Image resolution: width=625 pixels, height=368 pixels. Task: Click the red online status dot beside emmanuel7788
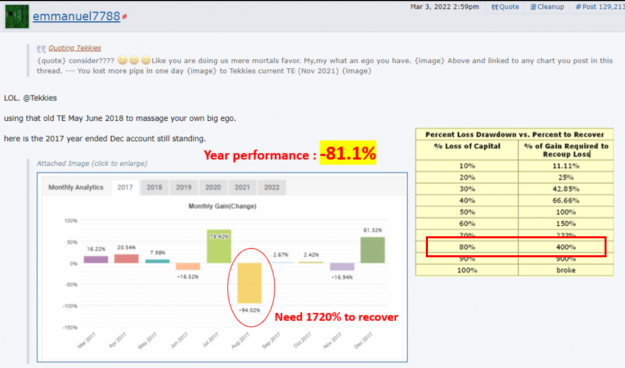[124, 17]
